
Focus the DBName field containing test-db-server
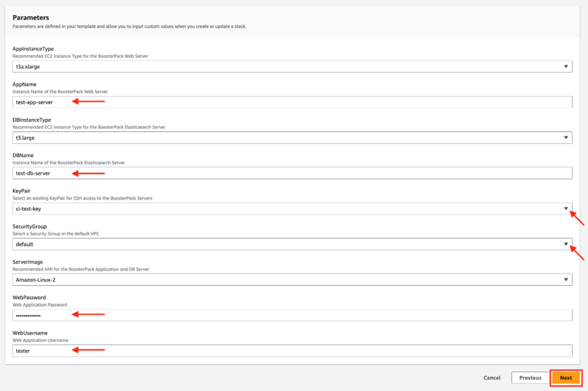click(x=292, y=173)
